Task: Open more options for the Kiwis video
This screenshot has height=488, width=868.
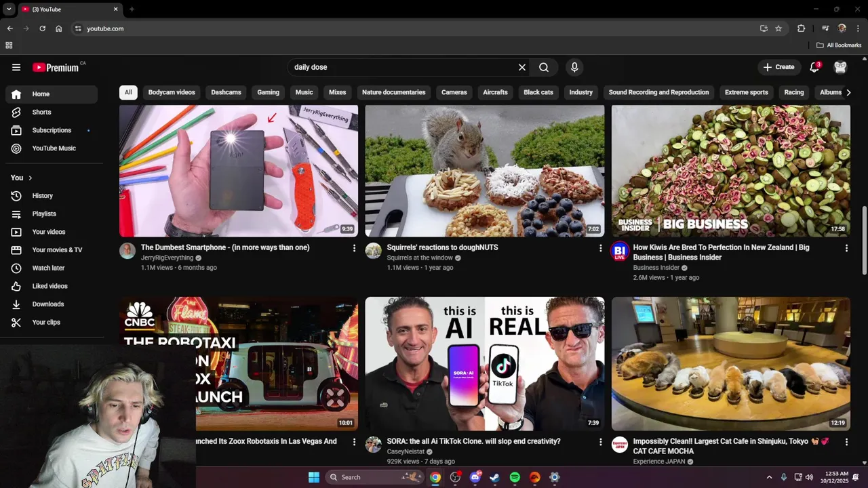Action: [x=846, y=248]
